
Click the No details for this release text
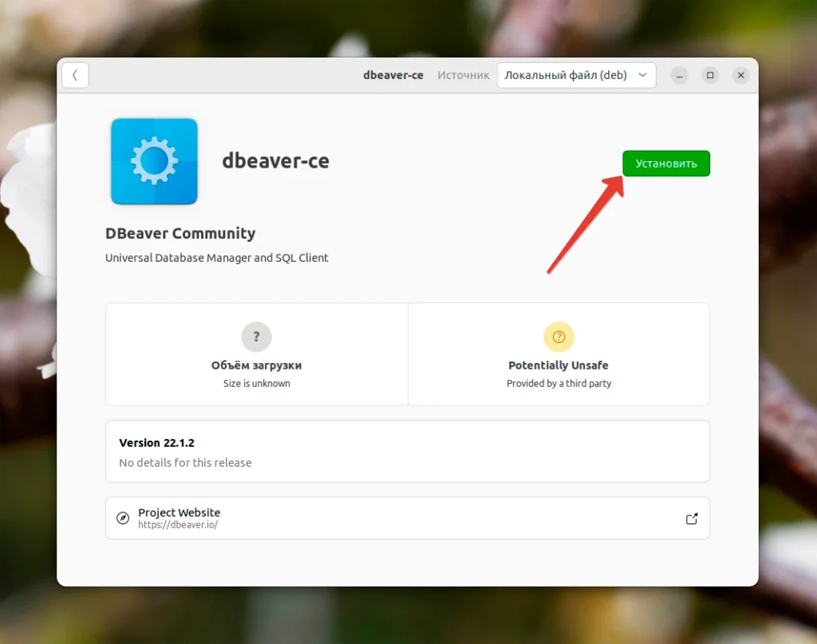point(185,462)
